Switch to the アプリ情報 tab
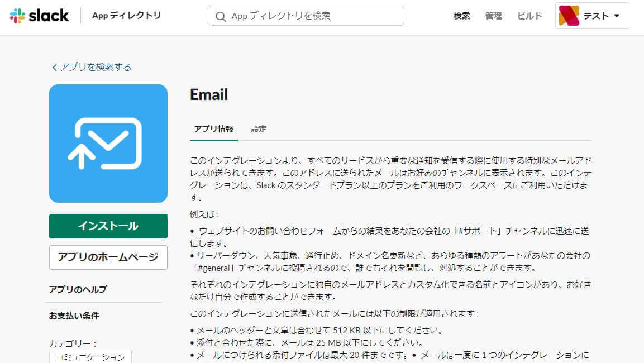The width and height of the screenshot is (644, 363). coord(214,129)
